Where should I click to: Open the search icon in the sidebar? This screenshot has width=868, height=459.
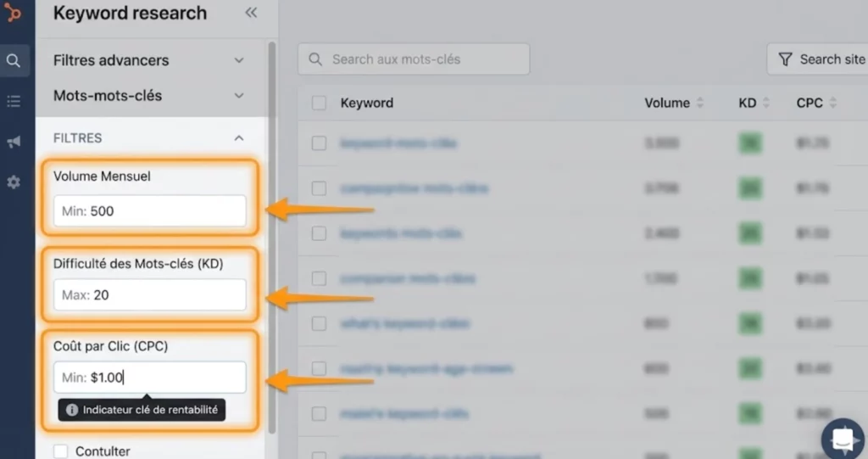point(14,61)
